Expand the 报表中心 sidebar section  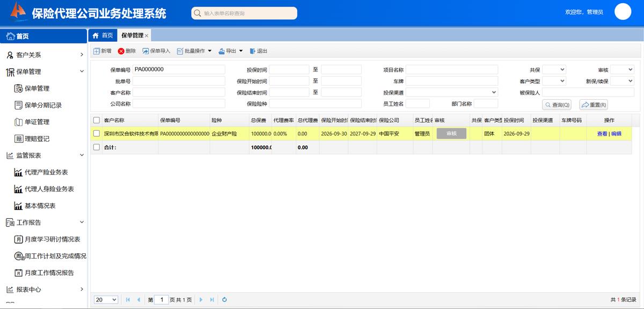point(82,290)
